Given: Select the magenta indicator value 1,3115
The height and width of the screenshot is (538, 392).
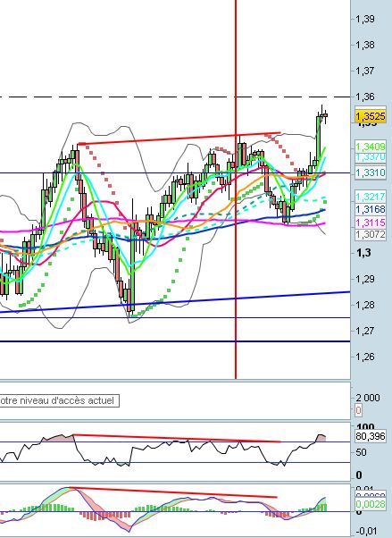Looking at the screenshot, I should [371, 223].
